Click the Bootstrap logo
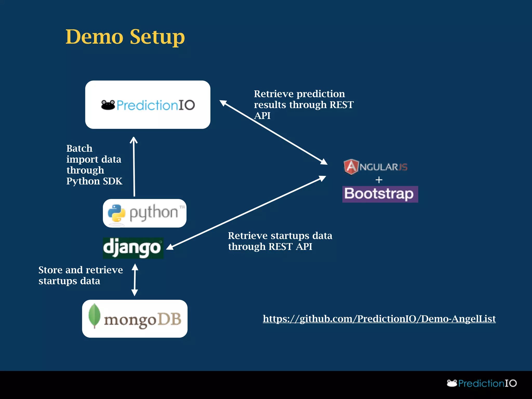The image size is (532, 399). pyautogui.click(x=380, y=194)
